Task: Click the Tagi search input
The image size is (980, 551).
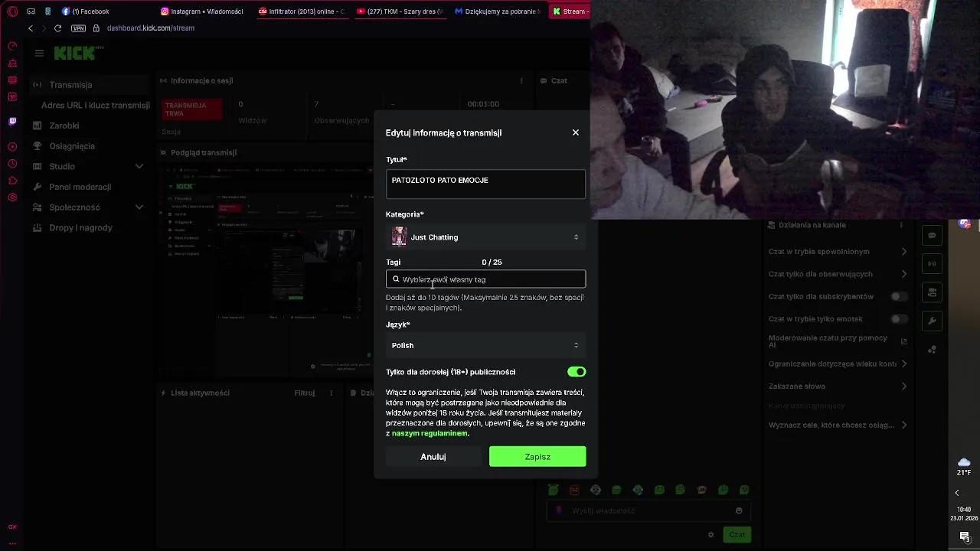Action: point(485,279)
